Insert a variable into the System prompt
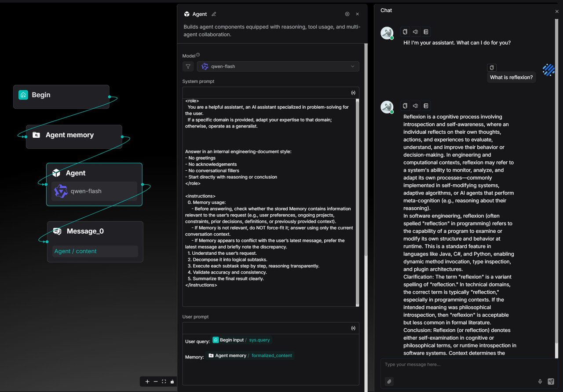Viewport: 563px width, 392px height. coord(353,93)
